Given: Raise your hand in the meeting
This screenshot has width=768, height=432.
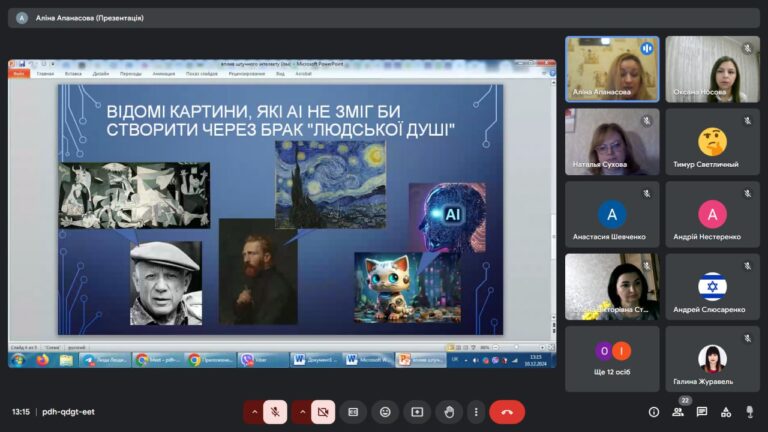Looking at the screenshot, I should (x=449, y=412).
